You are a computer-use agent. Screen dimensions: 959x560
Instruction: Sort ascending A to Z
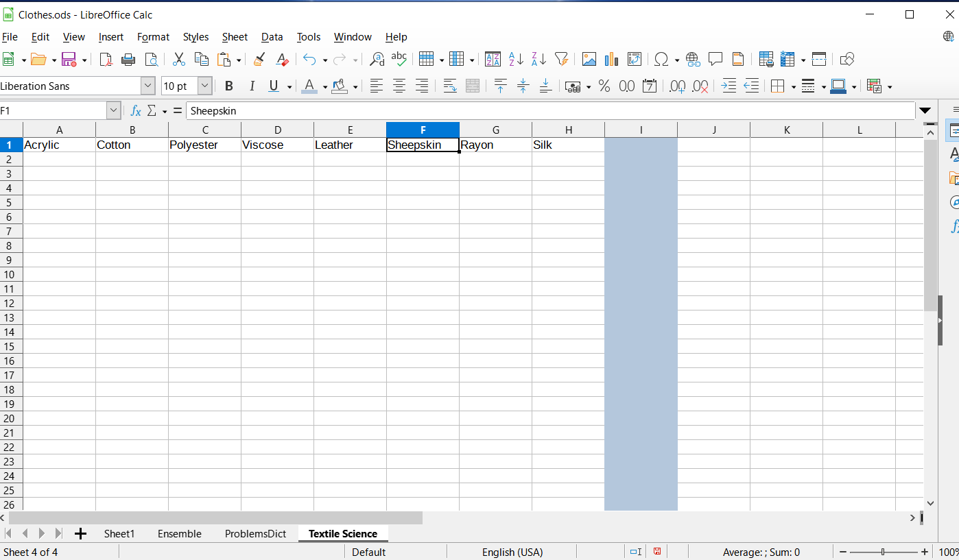(516, 60)
